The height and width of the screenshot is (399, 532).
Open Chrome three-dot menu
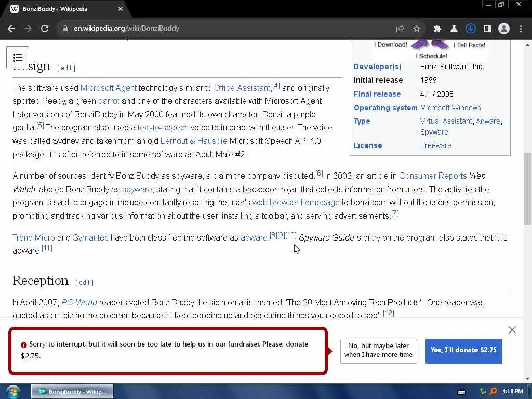pyautogui.click(x=521, y=29)
